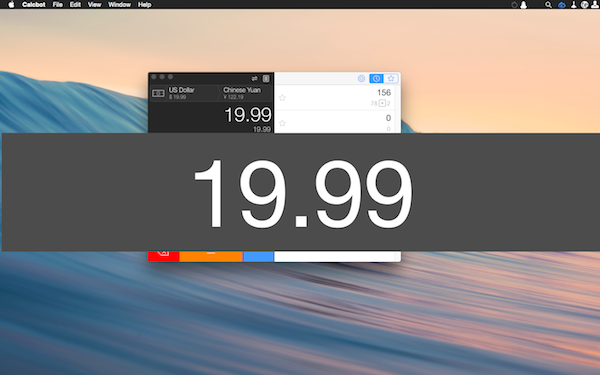Favorite the 156 history entry

pos(282,98)
